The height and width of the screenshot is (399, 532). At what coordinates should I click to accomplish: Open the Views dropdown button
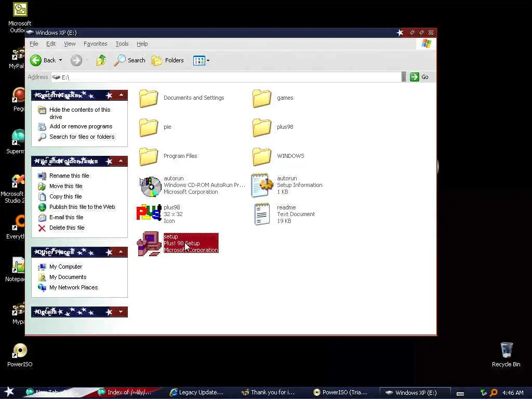tap(202, 60)
